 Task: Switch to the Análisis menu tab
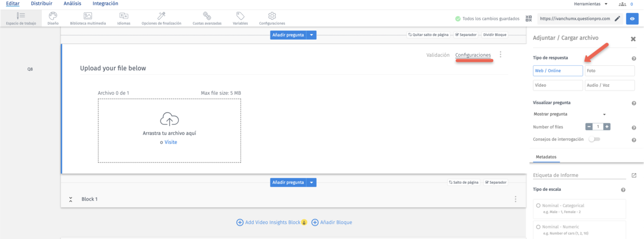point(72,4)
